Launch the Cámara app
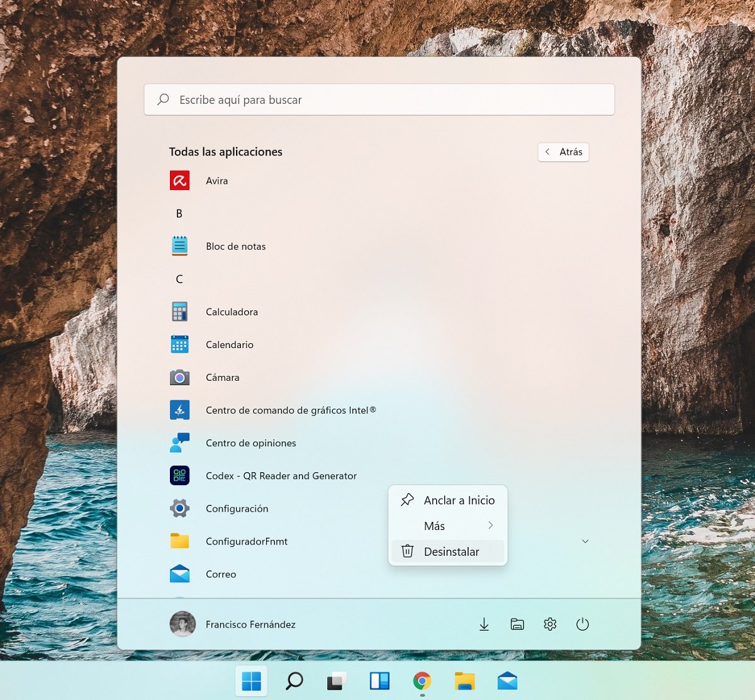The image size is (755, 700). pos(222,377)
